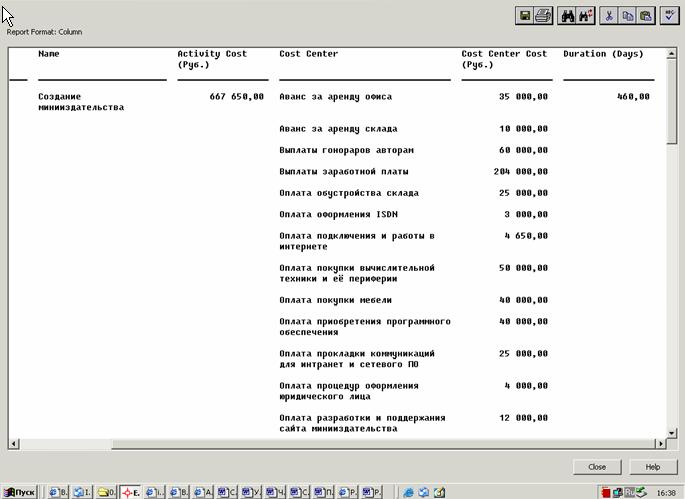685x499 pixels.
Task: Copy using the toolbar copy icon
Action: point(628,16)
